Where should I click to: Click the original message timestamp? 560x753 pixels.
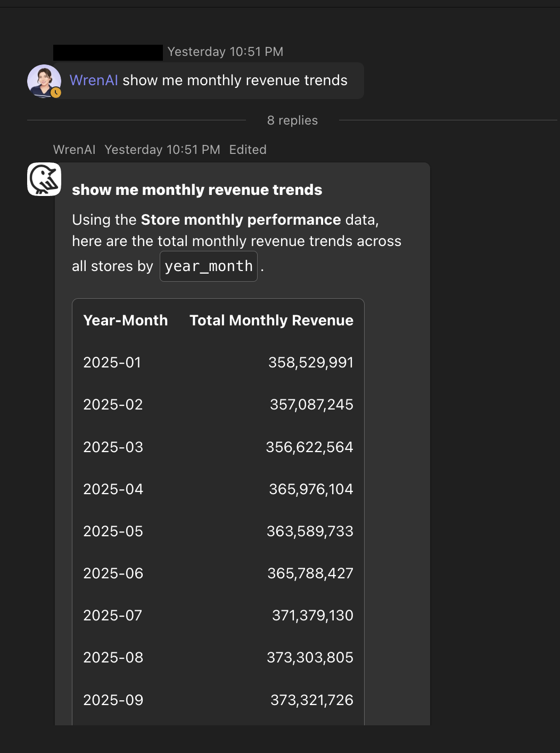pyautogui.click(x=225, y=52)
